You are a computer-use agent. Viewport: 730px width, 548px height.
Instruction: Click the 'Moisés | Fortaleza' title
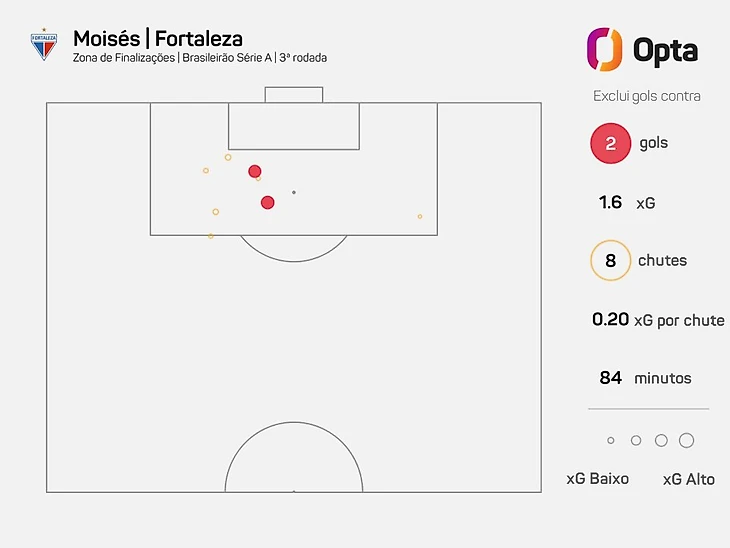(x=158, y=39)
